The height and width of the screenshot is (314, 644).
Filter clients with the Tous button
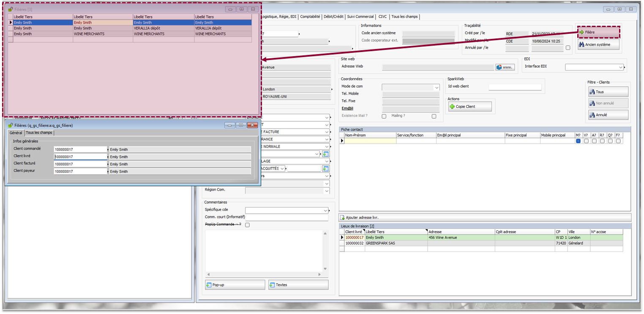point(608,92)
